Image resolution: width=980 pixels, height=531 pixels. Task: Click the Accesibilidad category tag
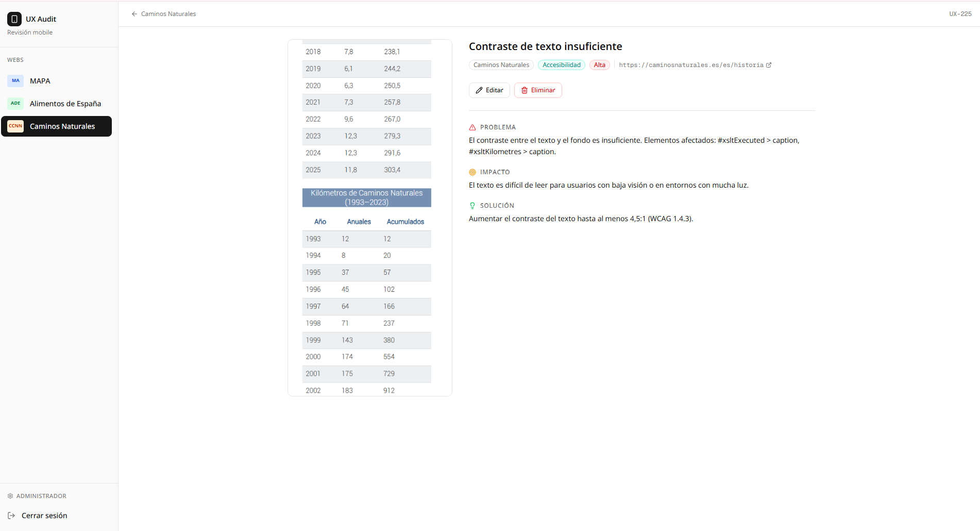[x=562, y=65]
